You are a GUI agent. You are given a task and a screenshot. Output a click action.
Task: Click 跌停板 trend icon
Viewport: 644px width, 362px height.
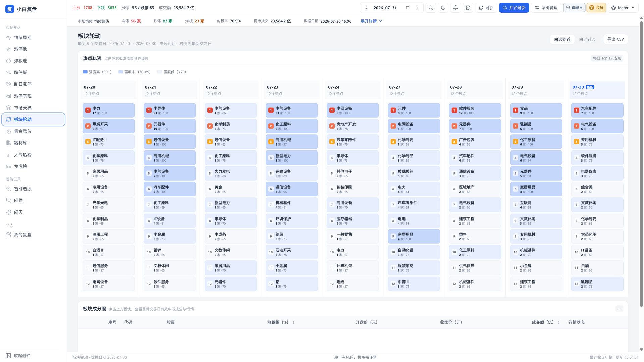[9, 72]
